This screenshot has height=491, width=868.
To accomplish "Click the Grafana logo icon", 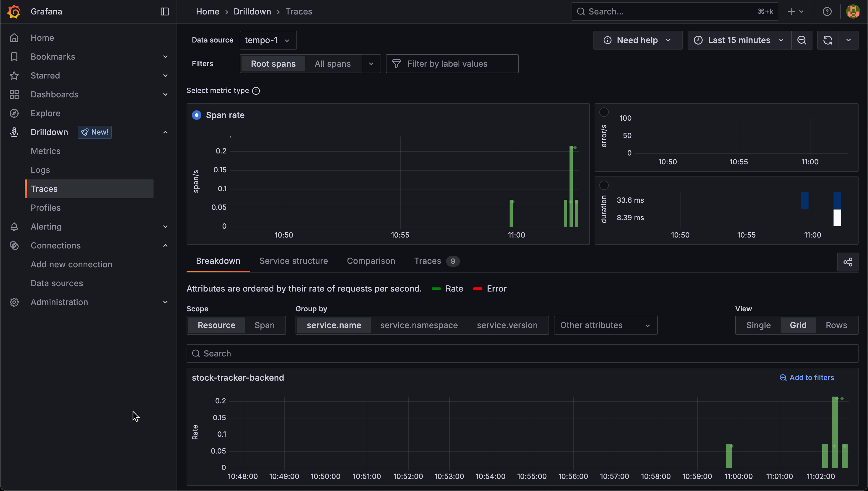I will 14,12.
